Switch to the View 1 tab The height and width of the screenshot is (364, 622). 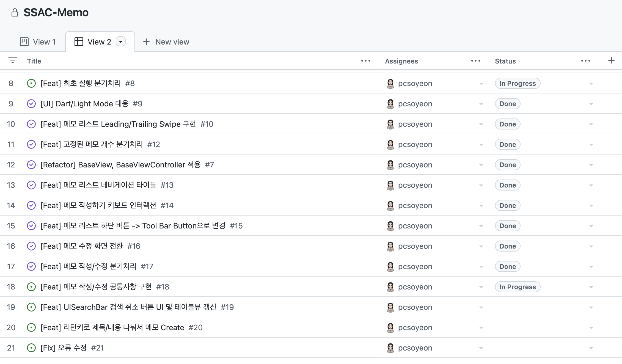click(x=38, y=42)
